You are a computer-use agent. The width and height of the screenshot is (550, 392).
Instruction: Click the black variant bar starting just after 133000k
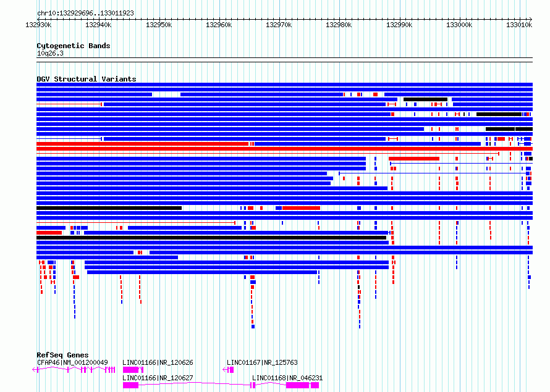click(499, 114)
